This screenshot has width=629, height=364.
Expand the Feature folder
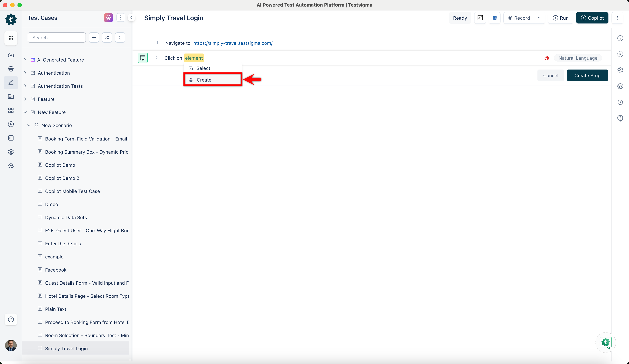point(25,99)
